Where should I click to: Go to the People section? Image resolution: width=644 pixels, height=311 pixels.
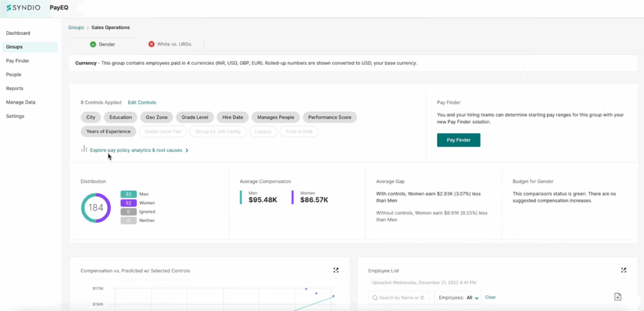pyautogui.click(x=13, y=75)
